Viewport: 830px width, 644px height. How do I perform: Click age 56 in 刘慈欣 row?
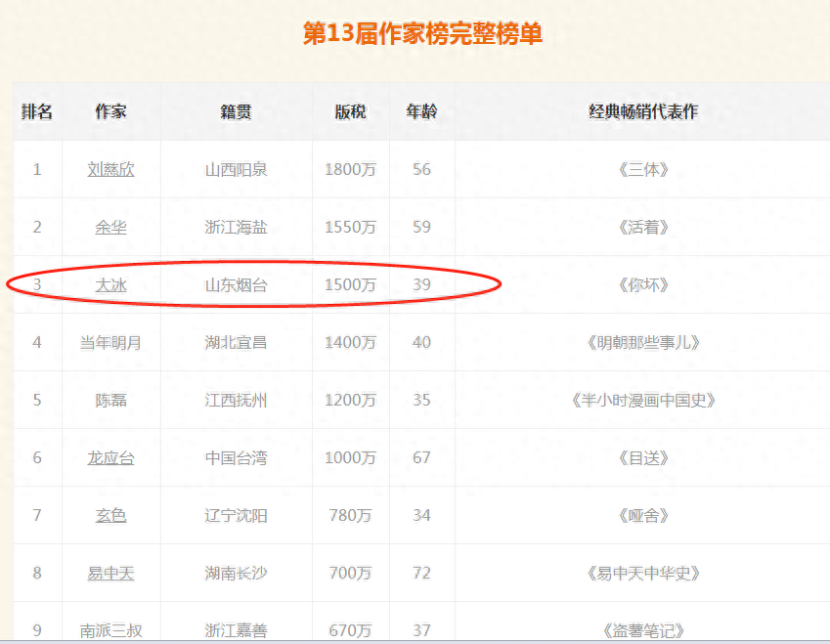[x=422, y=169]
